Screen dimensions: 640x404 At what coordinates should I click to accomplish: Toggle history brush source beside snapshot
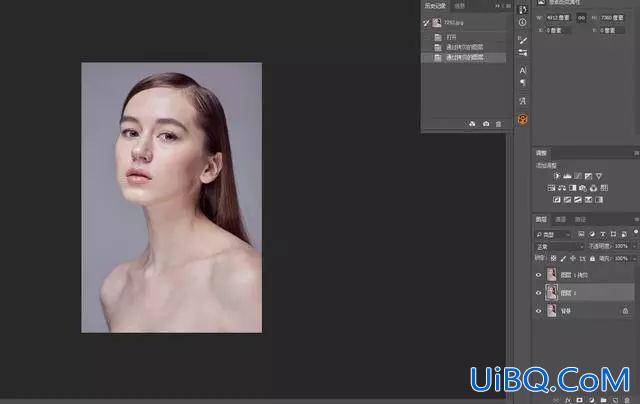pos(426,23)
